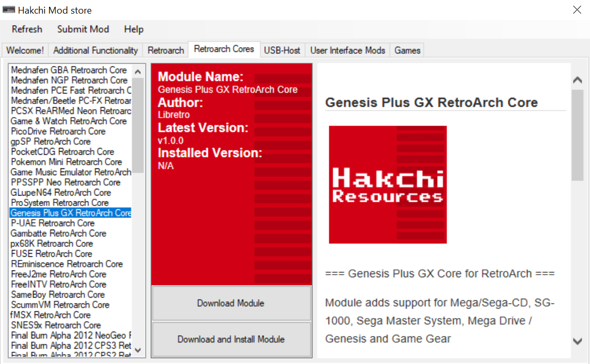Select FreeJ2me RetroArch Core
The height and width of the screenshot is (364, 590).
pyautogui.click(x=70, y=274)
